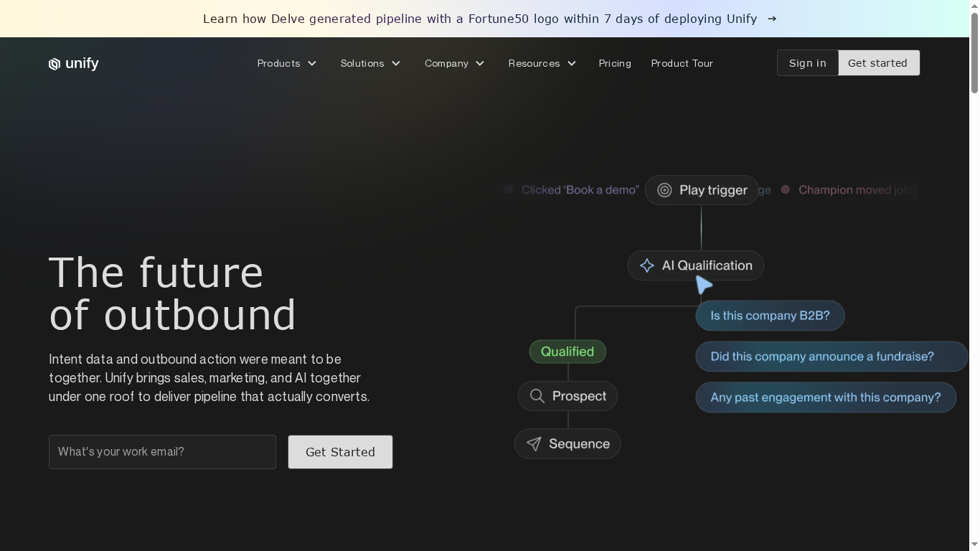Click Get started in the header
Viewport: 980px width, 551px height.
click(x=878, y=63)
